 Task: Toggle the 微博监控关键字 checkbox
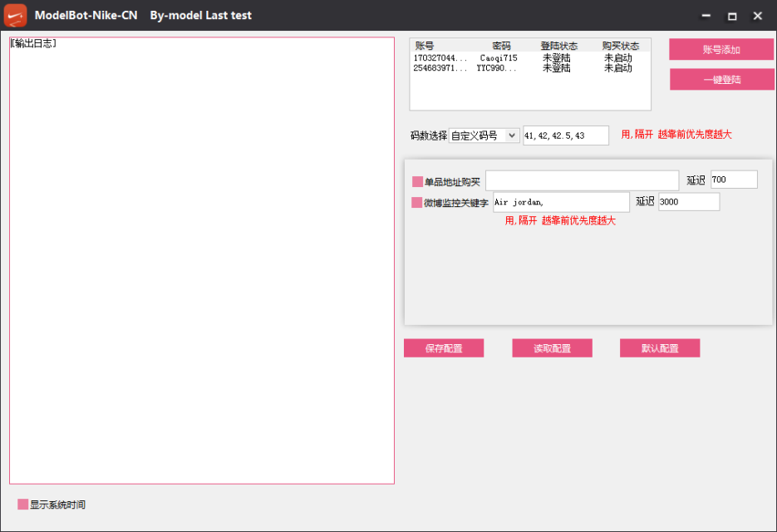[x=417, y=203]
